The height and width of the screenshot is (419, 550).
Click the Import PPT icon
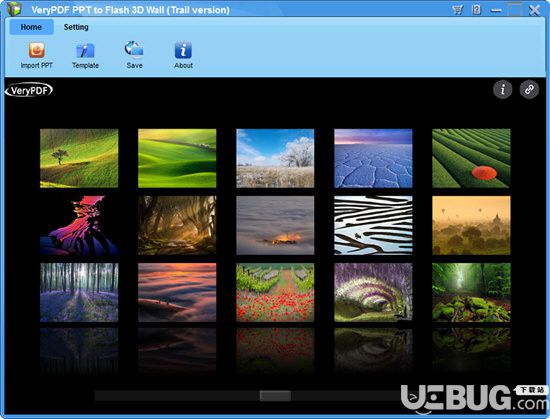(x=36, y=50)
